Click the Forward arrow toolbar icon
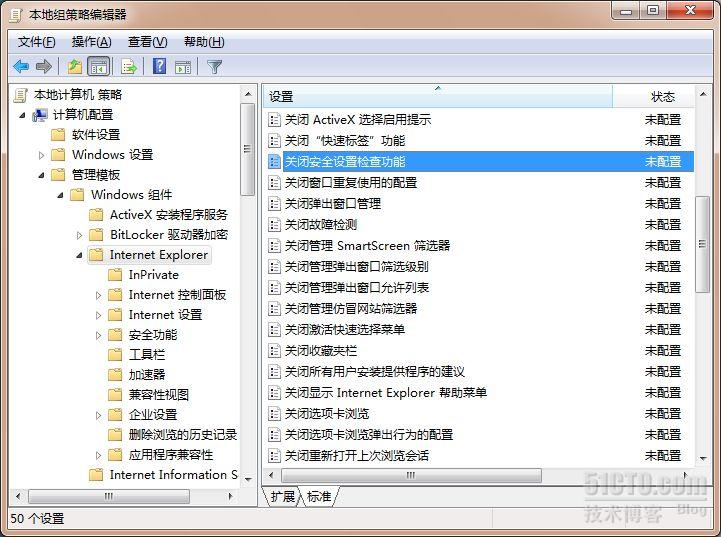The height and width of the screenshot is (537, 721). click(44, 67)
